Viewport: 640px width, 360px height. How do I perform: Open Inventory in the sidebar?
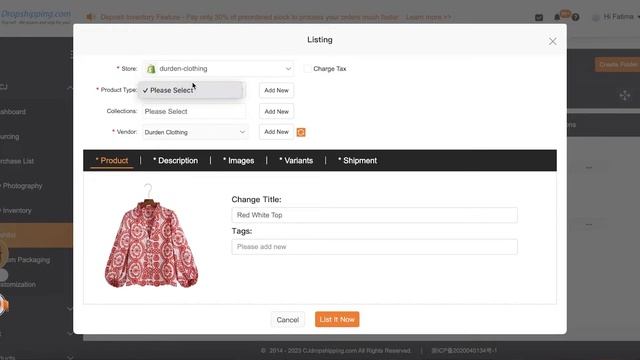click(16, 211)
